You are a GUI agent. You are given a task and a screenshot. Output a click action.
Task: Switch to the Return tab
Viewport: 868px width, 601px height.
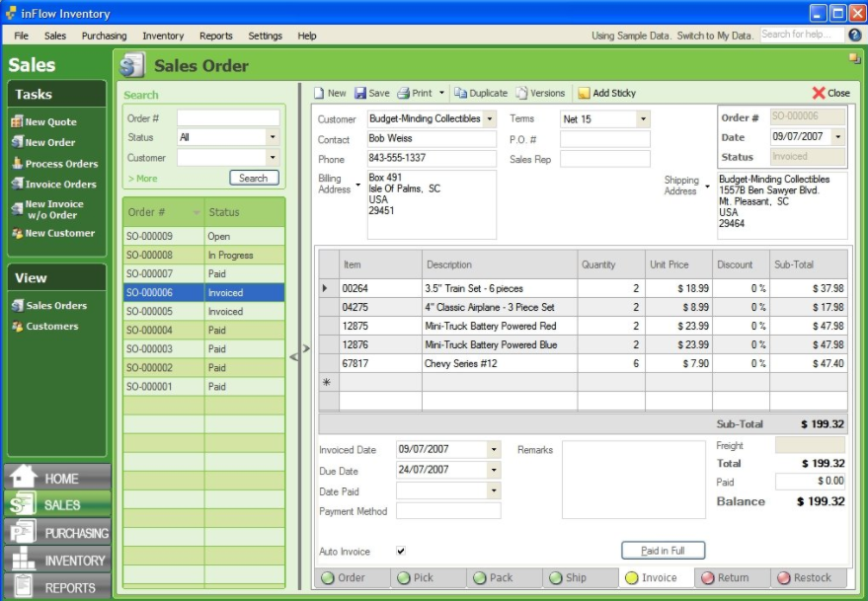pyautogui.click(x=725, y=578)
